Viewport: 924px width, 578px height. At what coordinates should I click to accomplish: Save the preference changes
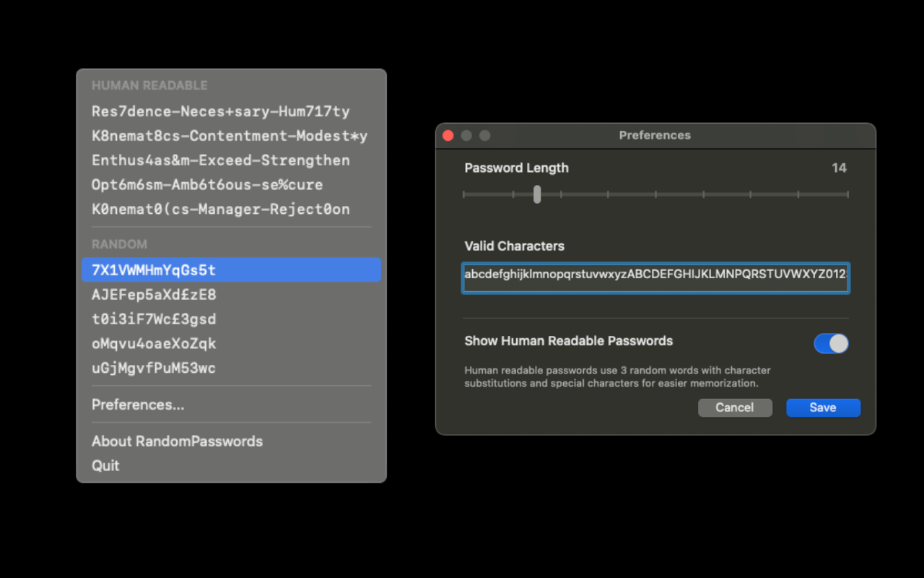823,407
